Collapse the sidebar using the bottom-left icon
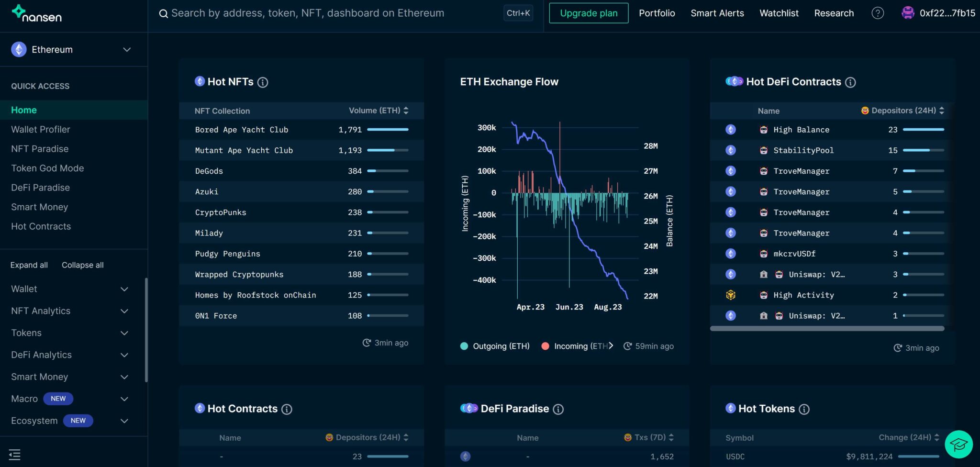980x467 pixels. 15,455
